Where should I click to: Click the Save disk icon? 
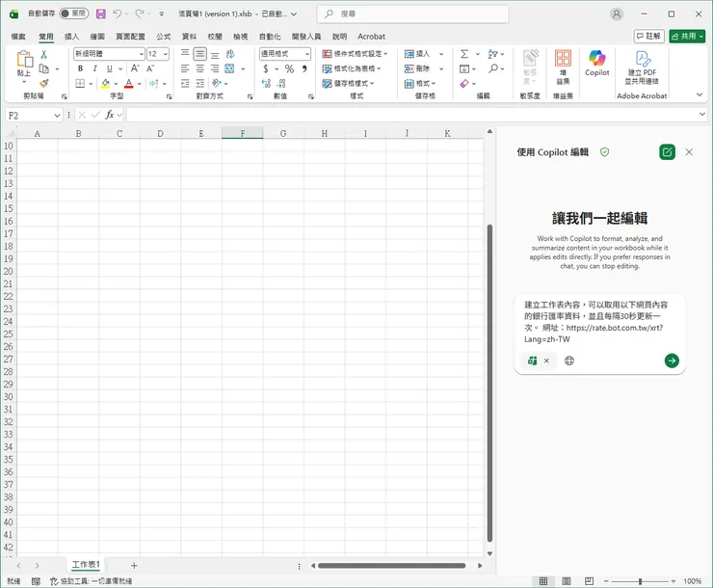(x=101, y=13)
